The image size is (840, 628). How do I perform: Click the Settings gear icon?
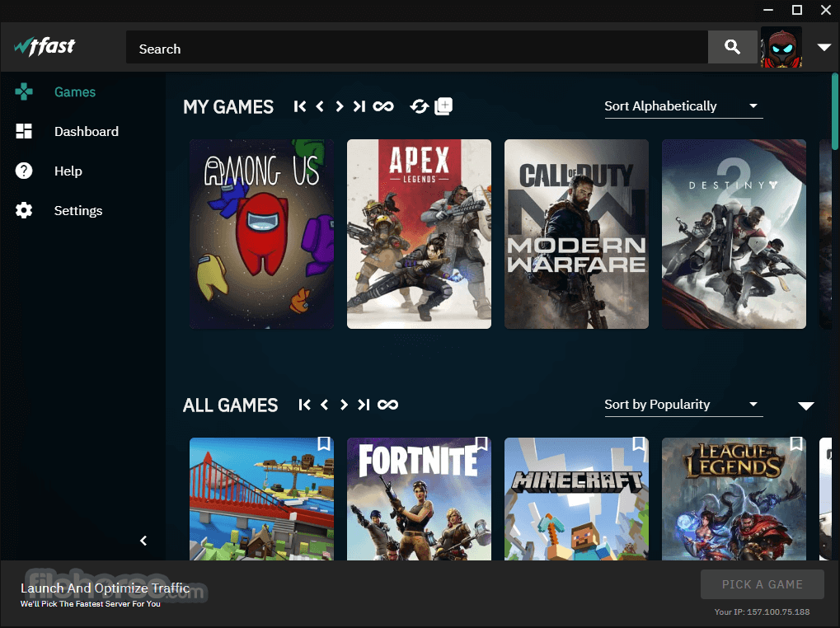coord(24,210)
